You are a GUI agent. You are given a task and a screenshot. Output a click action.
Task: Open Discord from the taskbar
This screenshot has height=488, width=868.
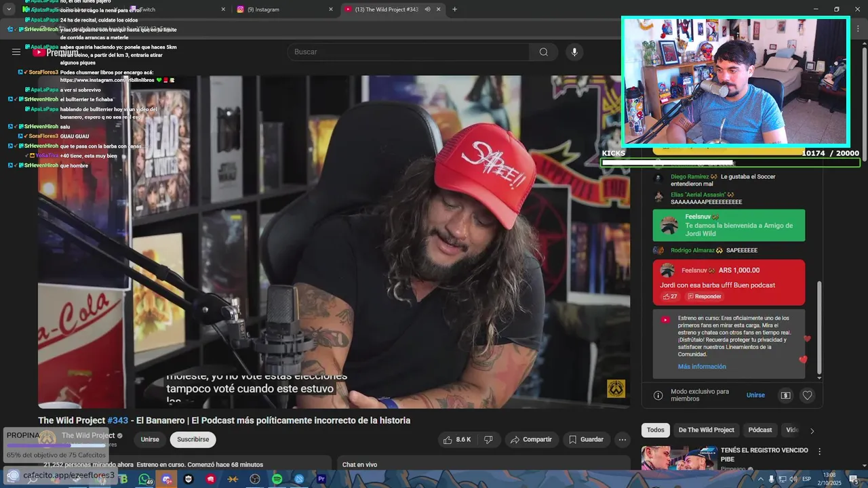pyautogui.click(x=167, y=479)
